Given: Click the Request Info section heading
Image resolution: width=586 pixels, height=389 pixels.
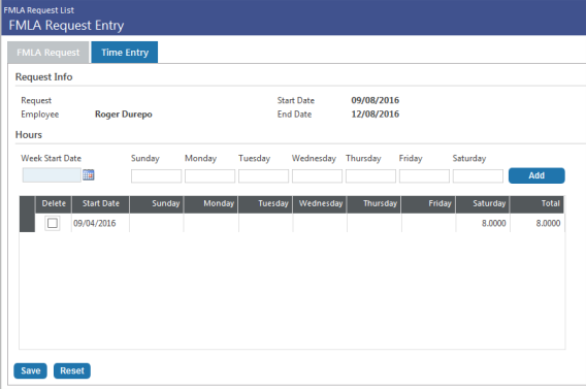Looking at the screenshot, I should (44, 77).
